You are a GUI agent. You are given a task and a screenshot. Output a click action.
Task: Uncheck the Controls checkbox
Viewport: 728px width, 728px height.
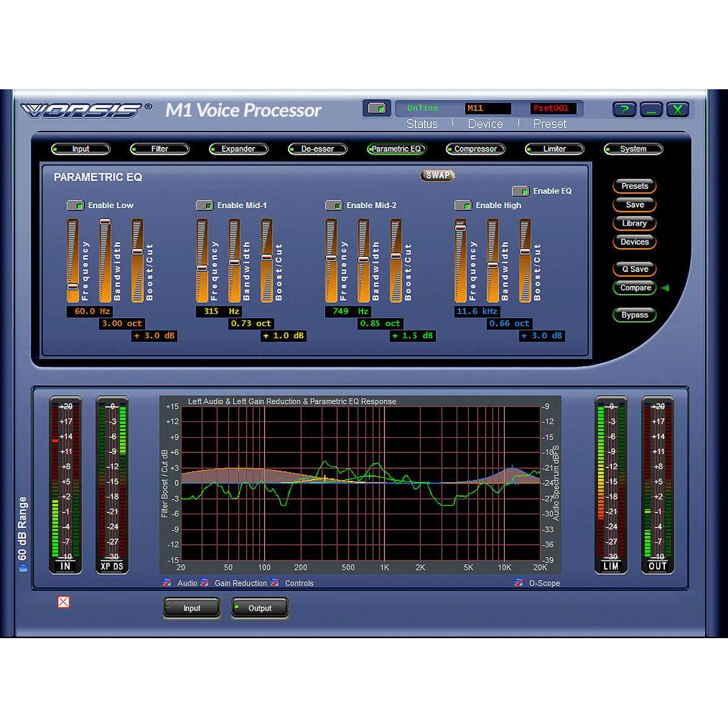click(x=275, y=582)
